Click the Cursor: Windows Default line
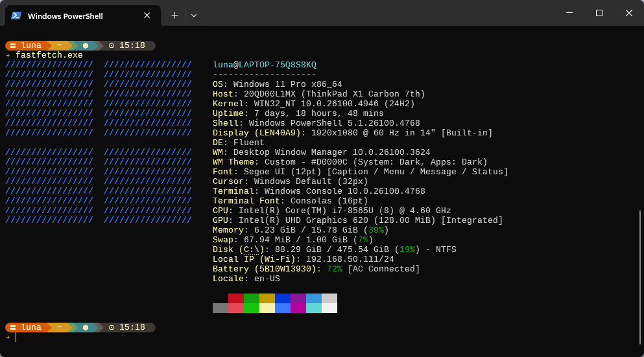Image resolution: width=644 pixels, height=357 pixels. pos(291,181)
